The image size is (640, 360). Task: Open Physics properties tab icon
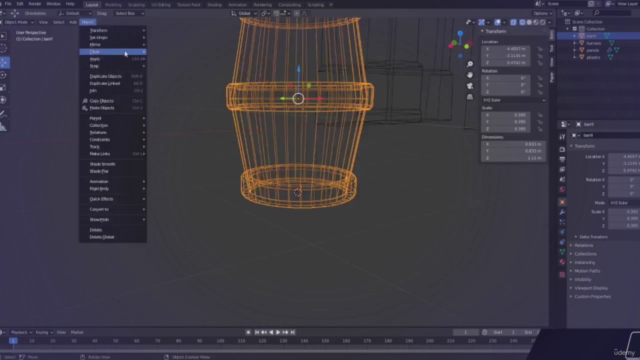pos(562,232)
